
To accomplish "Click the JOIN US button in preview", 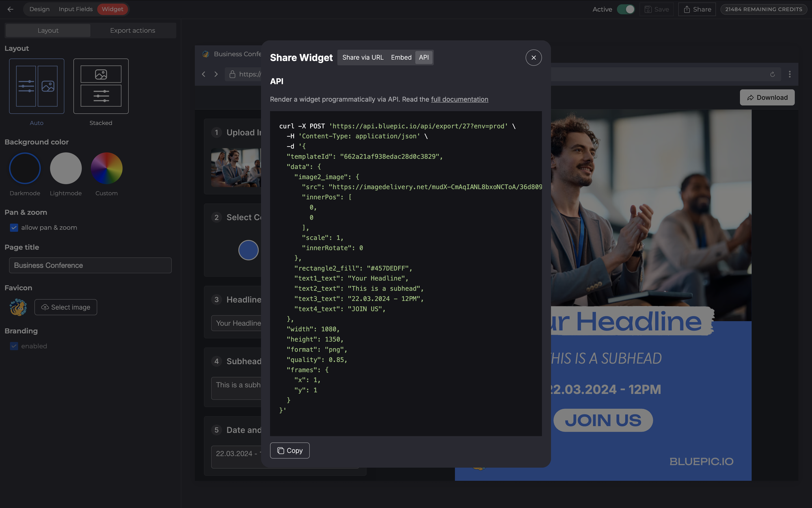I will click(603, 420).
